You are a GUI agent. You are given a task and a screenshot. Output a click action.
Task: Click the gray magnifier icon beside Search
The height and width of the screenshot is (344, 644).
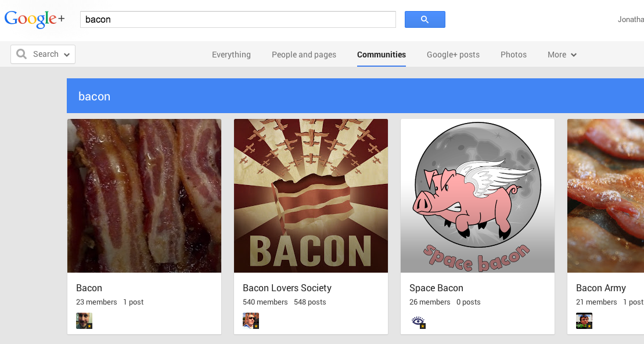(x=21, y=54)
